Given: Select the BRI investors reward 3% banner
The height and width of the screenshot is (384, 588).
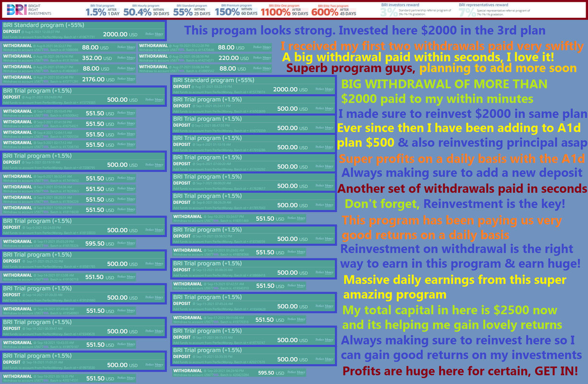Looking at the screenshot, I should pos(416,11).
